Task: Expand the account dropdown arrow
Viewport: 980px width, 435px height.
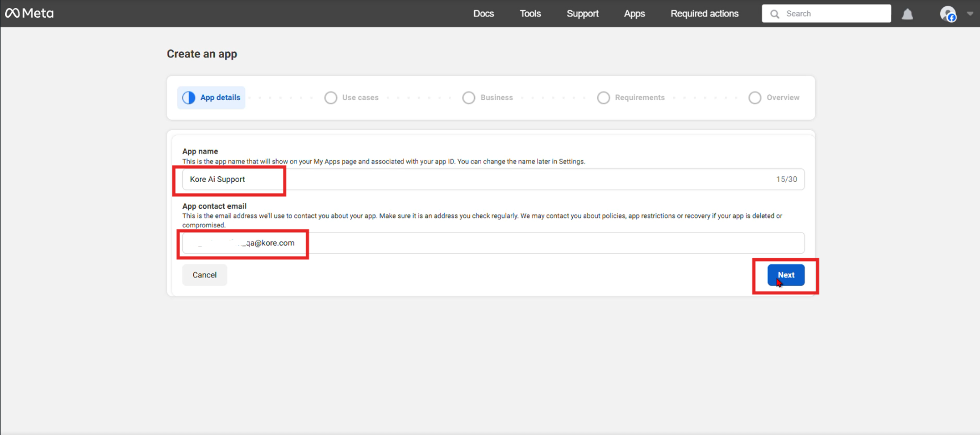Action: tap(970, 14)
